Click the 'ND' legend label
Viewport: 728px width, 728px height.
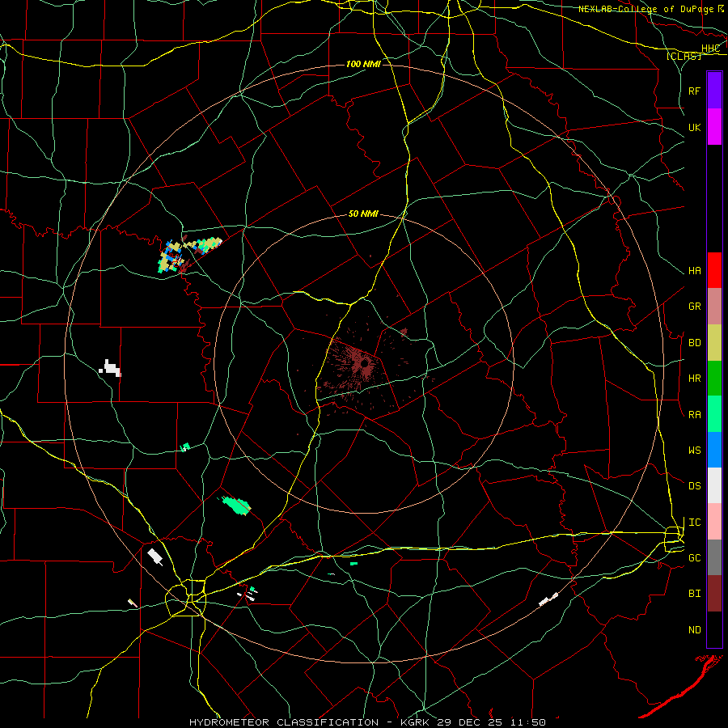694,629
